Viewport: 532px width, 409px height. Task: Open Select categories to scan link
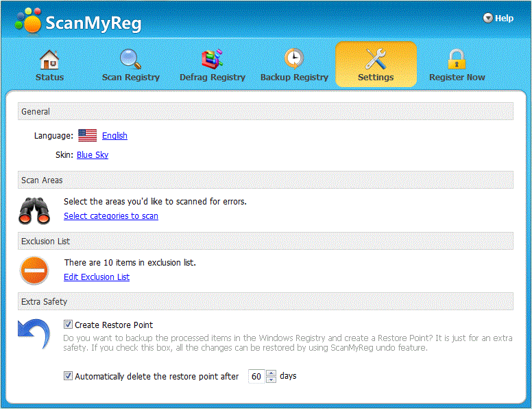(x=111, y=216)
